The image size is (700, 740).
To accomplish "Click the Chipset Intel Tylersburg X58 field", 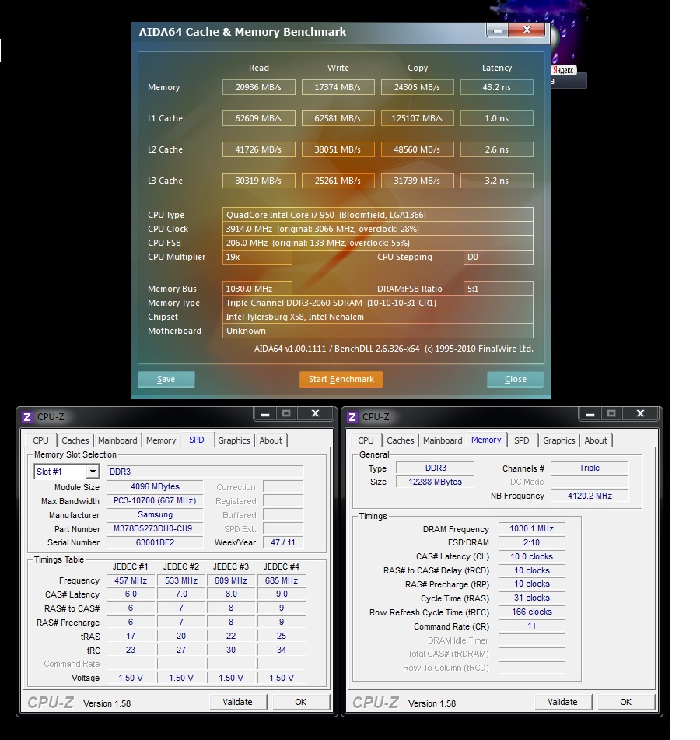I will pyautogui.click(x=378, y=317).
